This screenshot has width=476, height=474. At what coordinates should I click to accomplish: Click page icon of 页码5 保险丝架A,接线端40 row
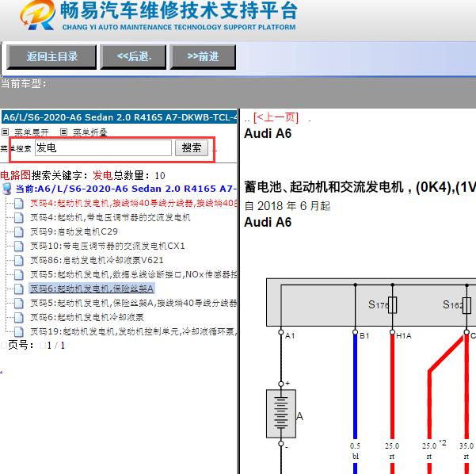click(19, 303)
